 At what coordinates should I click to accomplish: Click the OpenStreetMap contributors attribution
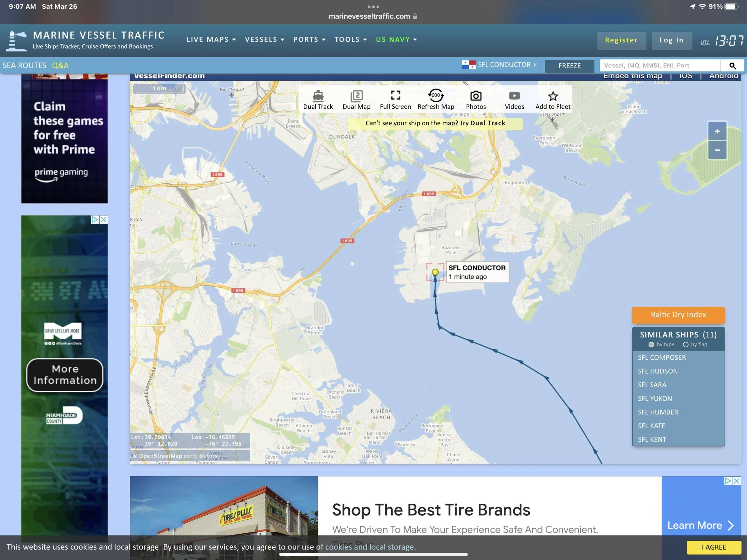pyautogui.click(x=175, y=456)
